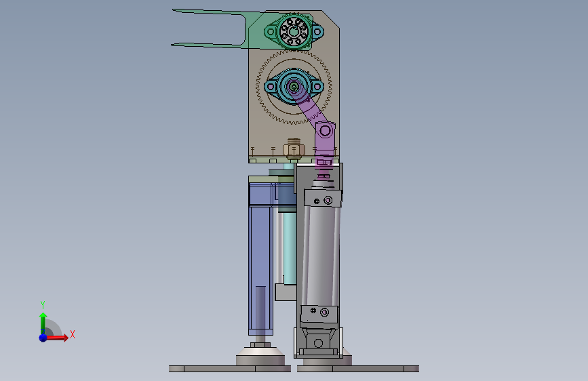Select the left base plate
This screenshot has width=588, height=381.
point(229,369)
